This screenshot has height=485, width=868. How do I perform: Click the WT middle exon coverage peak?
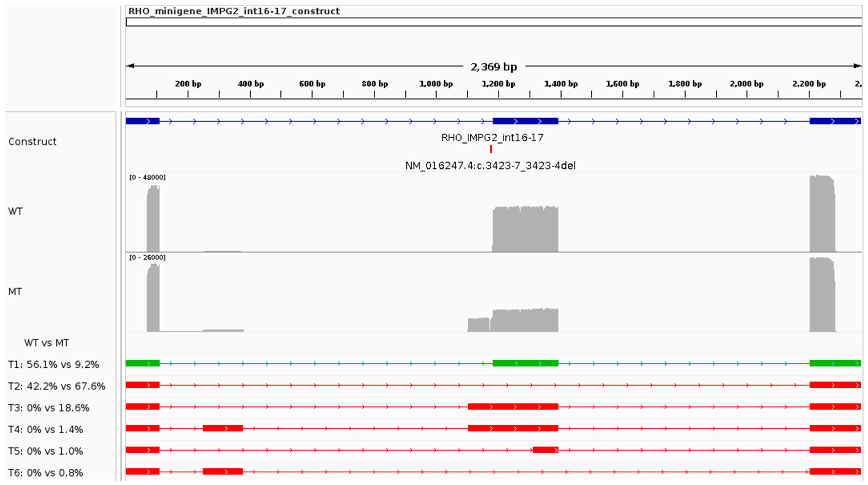[525, 229]
